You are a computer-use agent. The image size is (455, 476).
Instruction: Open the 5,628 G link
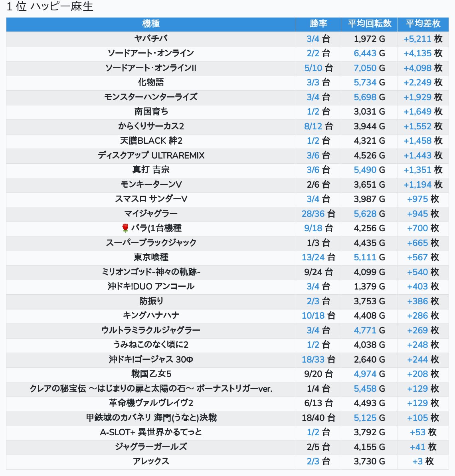[x=365, y=214]
